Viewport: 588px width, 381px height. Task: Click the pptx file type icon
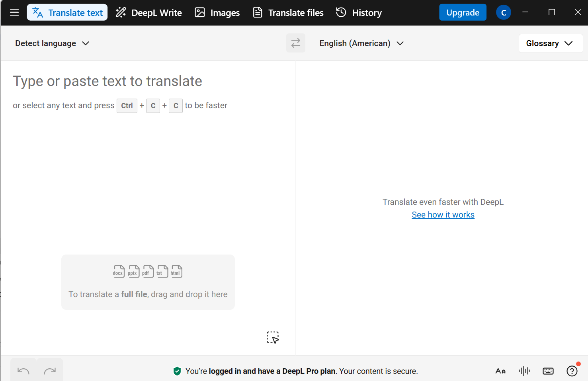click(x=133, y=271)
